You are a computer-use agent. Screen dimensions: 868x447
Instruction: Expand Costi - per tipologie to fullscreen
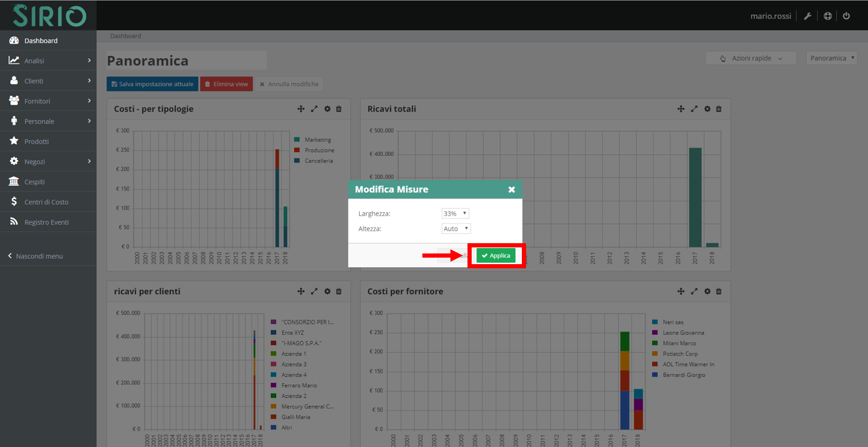click(x=314, y=109)
